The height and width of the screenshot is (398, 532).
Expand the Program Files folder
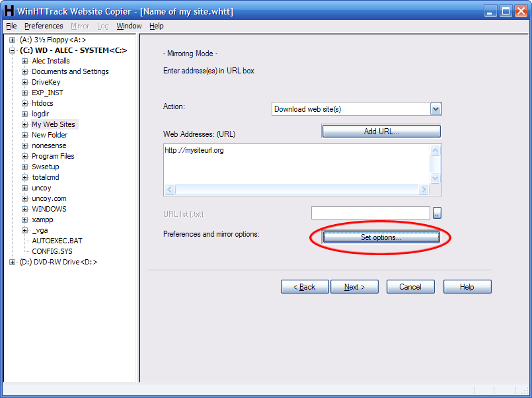[24, 156]
